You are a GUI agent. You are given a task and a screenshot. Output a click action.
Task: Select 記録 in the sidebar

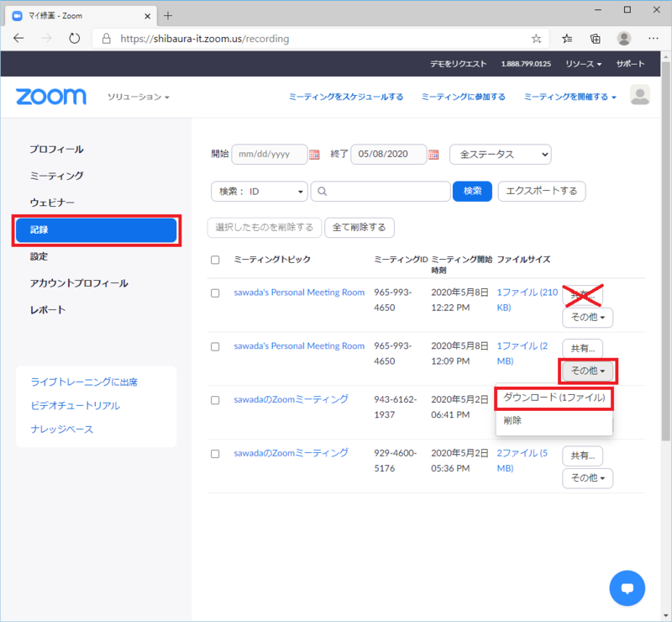coord(96,230)
